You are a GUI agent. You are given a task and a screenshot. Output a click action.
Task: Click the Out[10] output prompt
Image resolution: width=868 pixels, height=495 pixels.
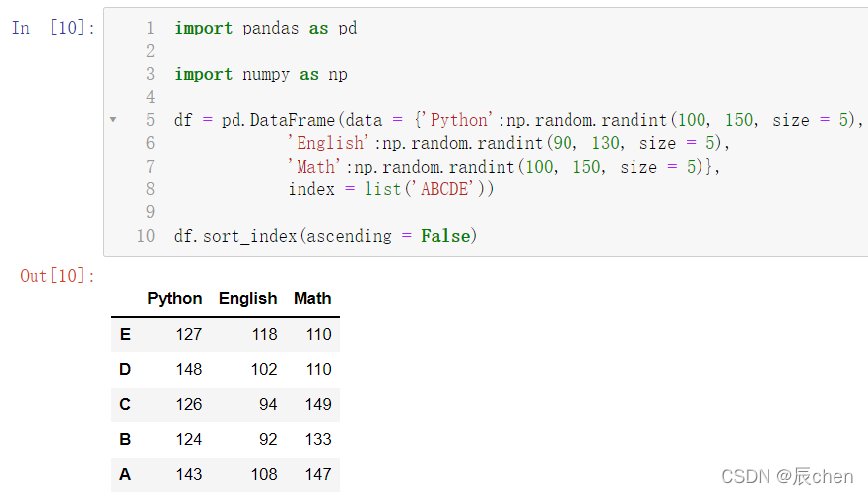(57, 275)
